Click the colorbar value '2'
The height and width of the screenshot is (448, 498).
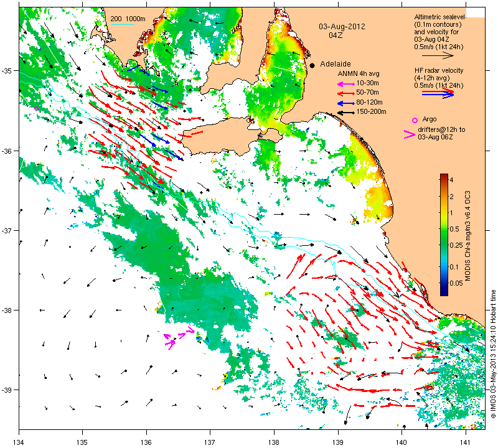click(x=452, y=197)
